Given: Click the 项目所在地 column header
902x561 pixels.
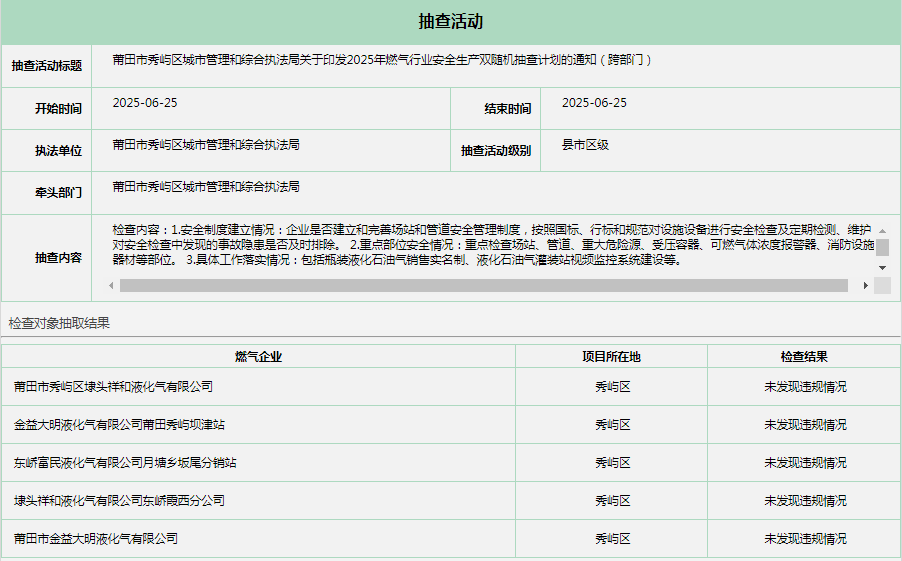Looking at the screenshot, I should pos(611,357).
